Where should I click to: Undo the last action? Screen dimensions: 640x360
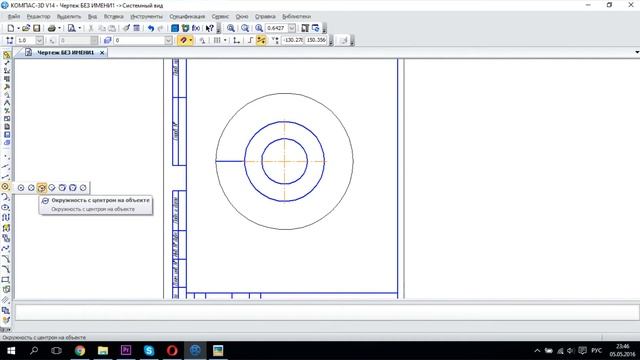[151, 28]
